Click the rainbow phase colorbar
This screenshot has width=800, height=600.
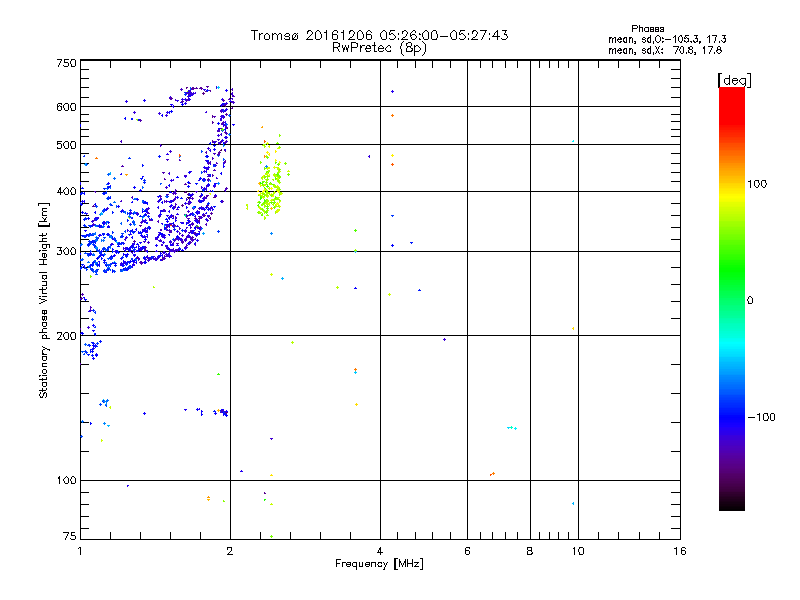[732, 298]
